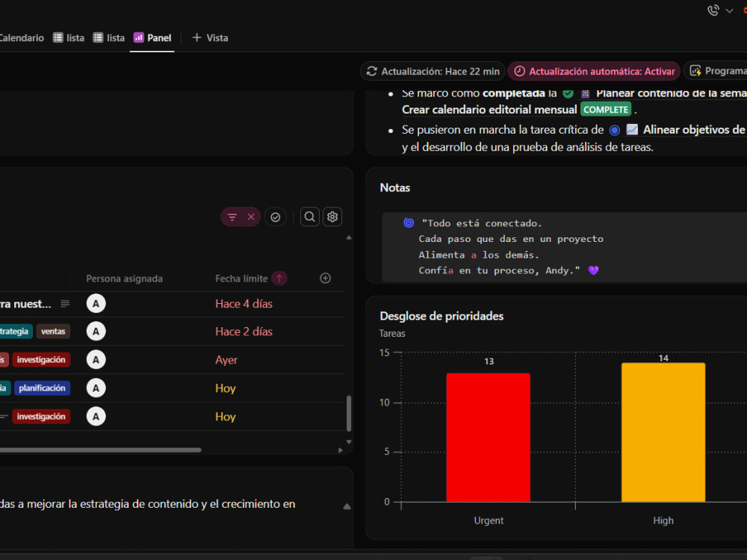Open the Programar button
This screenshot has height=560, width=747.
[x=716, y=72]
